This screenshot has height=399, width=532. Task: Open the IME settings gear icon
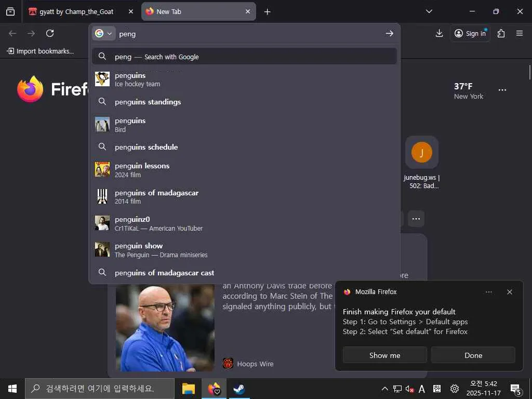[454, 389]
